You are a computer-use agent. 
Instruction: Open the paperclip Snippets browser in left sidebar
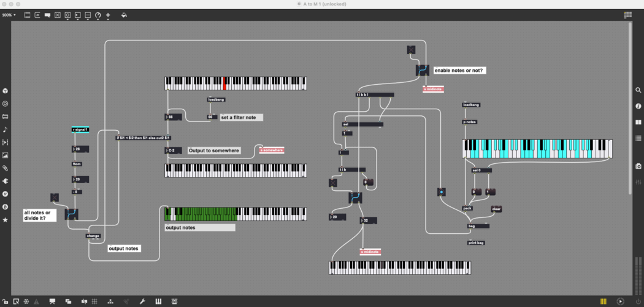click(6, 168)
